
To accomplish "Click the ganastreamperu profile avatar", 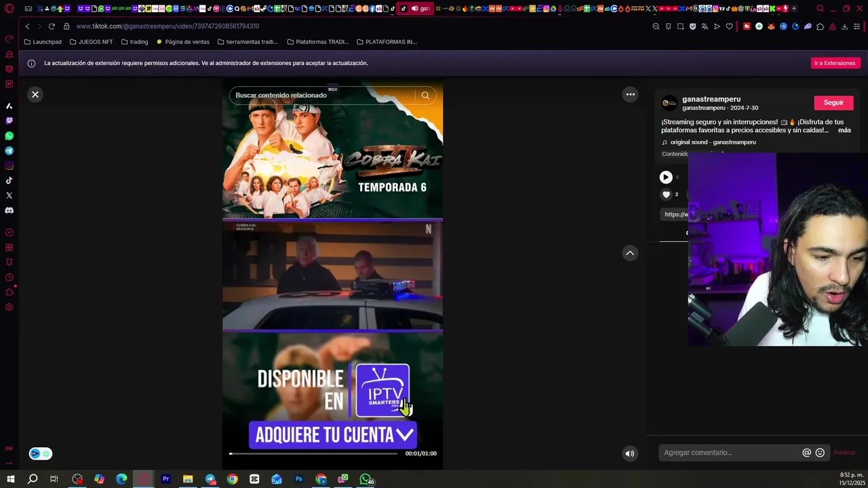I will [669, 103].
